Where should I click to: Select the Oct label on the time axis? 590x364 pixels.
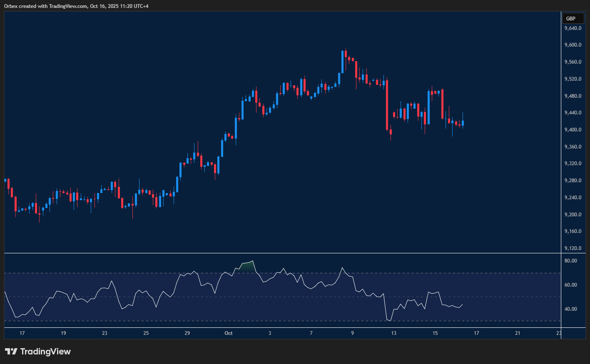pos(228,333)
